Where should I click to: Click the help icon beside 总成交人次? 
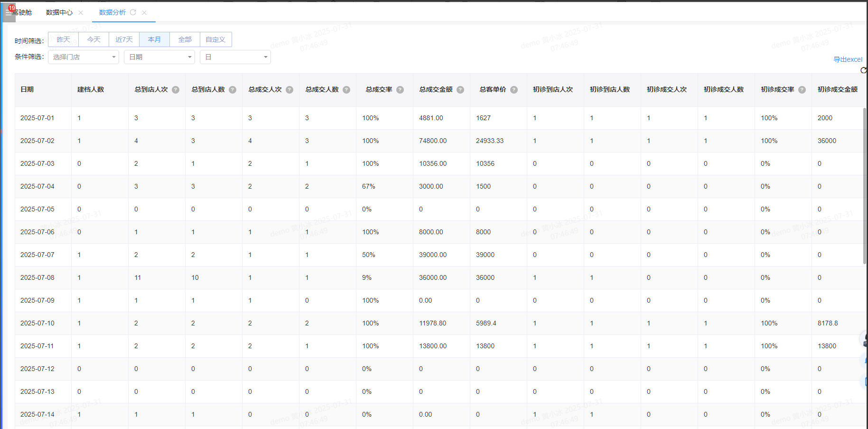pos(289,90)
